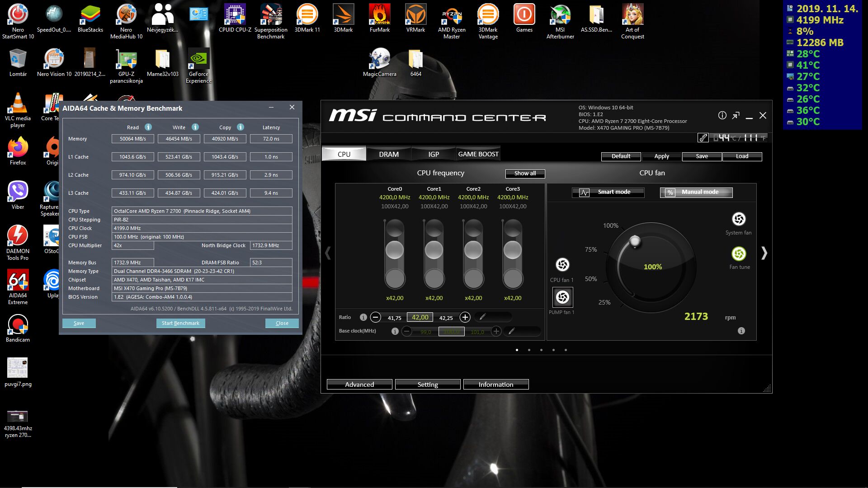Click Load profile button

(742, 156)
